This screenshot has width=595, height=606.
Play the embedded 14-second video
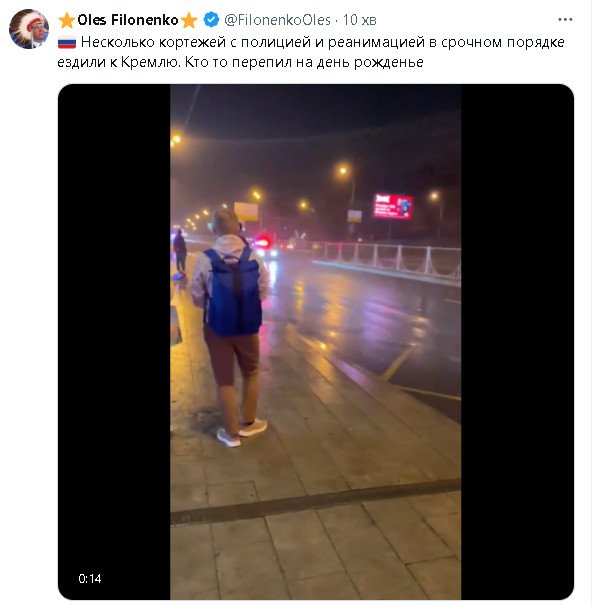[x=316, y=342]
